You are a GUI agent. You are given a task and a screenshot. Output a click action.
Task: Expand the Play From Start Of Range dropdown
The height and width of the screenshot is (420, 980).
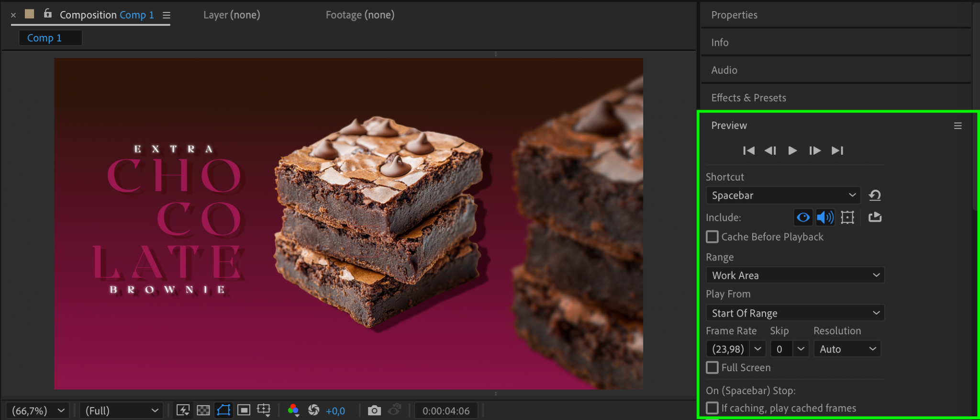[795, 313]
